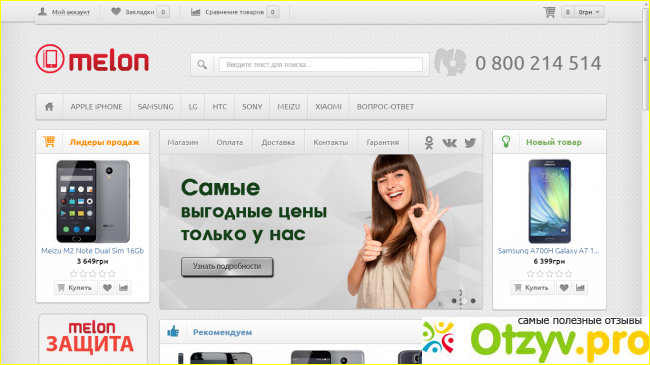Viewport: 650px width, 365px height.
Task: Open the Odnoklassniki social icon
Action: click(x=429, y=143)
